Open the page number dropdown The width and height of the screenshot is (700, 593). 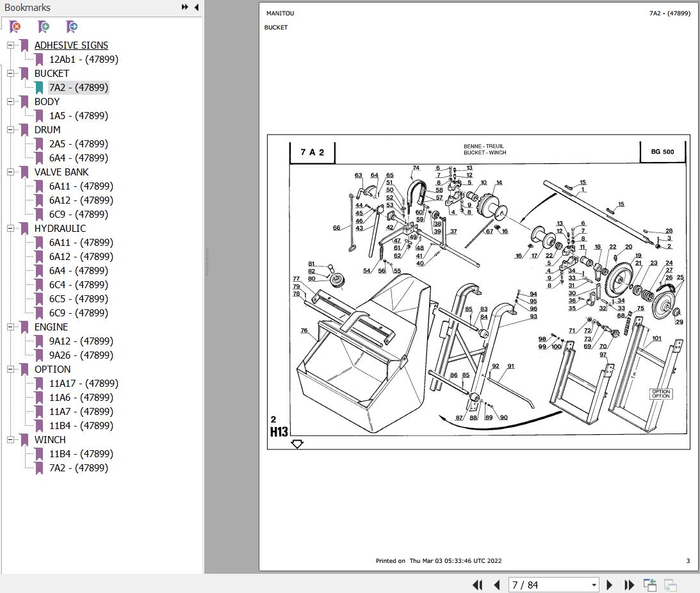pos(594,585)
